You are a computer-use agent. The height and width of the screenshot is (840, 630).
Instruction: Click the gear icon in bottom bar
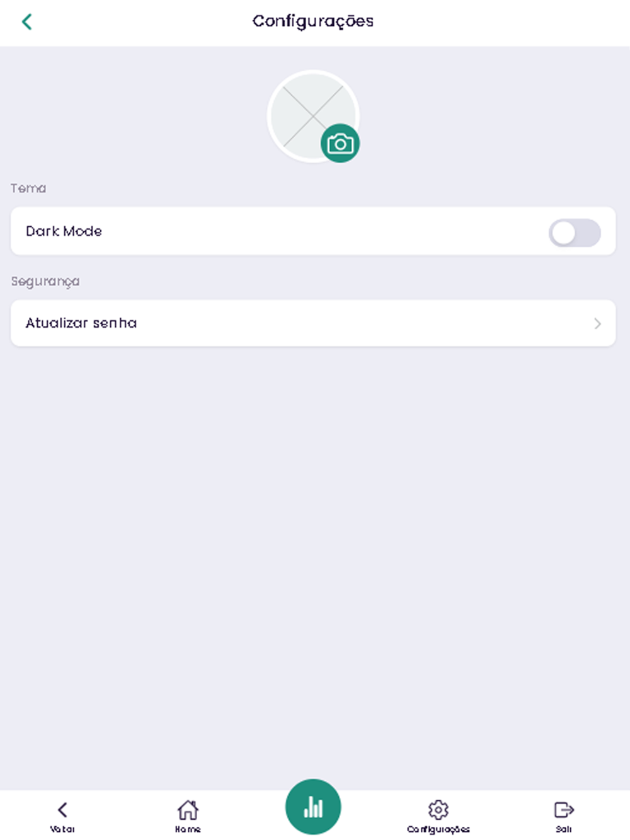pos(438,809)
